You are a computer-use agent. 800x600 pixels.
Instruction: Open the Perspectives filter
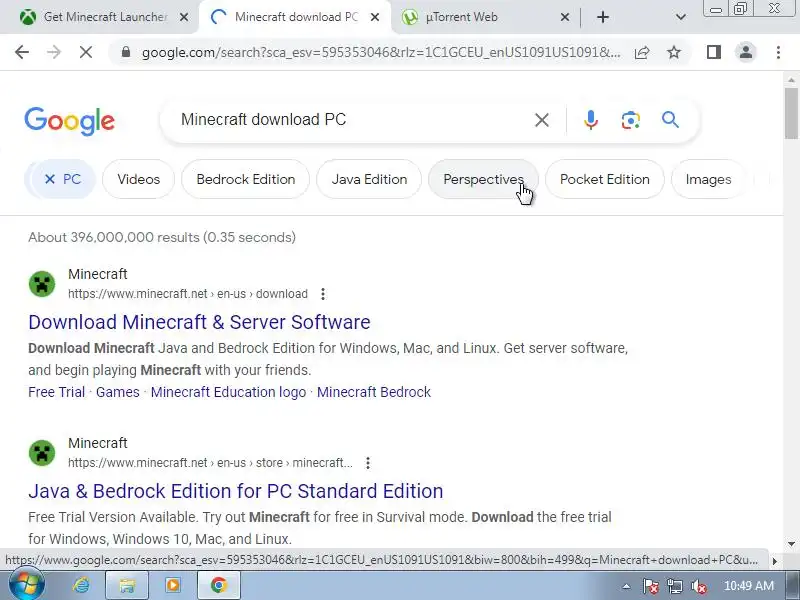(483, 179)
